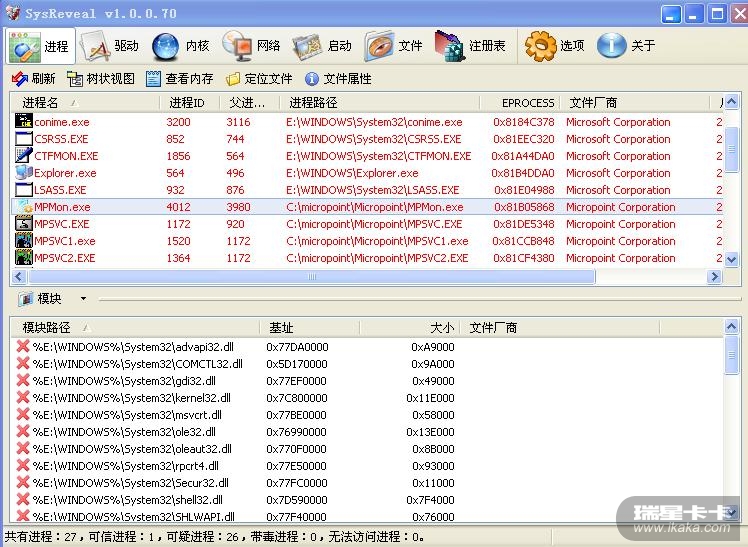Click the 刷新 refresh arrows icon
The height and width of the screenshot is (547, 748).
tap(20, 79)
